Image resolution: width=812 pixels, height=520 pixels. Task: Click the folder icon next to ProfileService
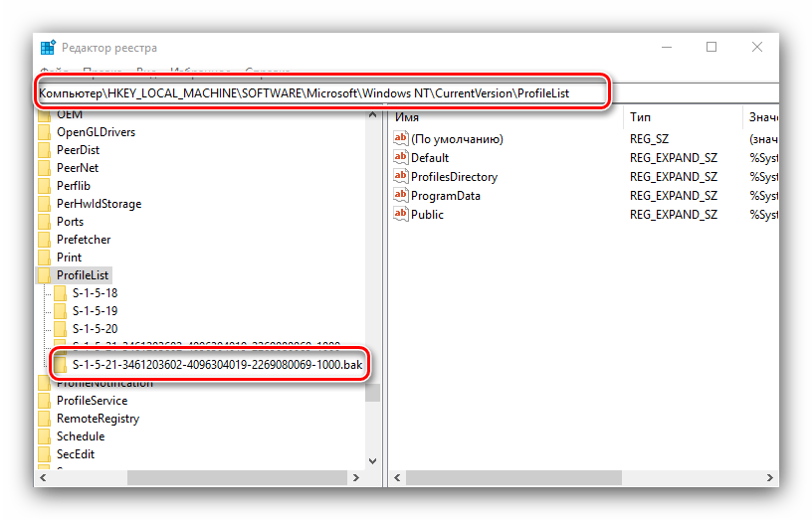(45, 401)
